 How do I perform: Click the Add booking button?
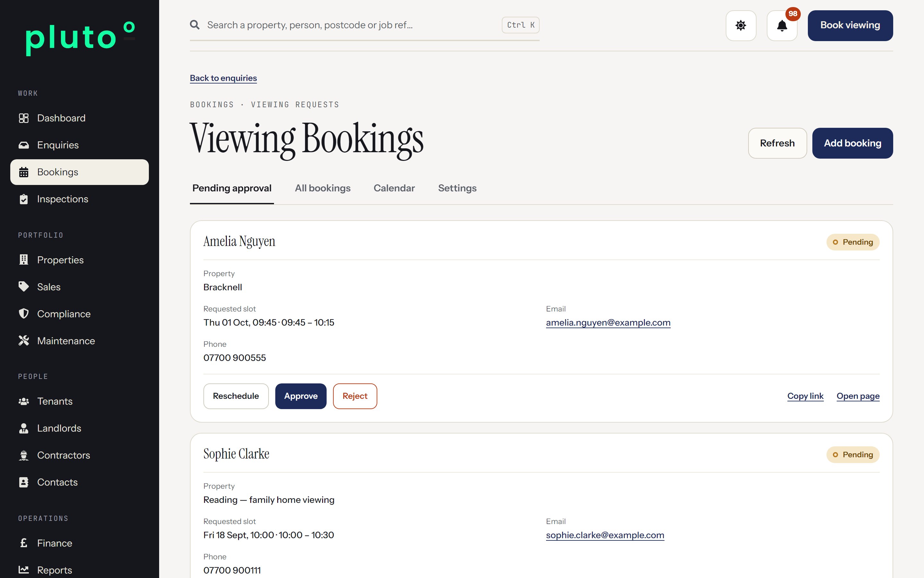pos(852,143)
